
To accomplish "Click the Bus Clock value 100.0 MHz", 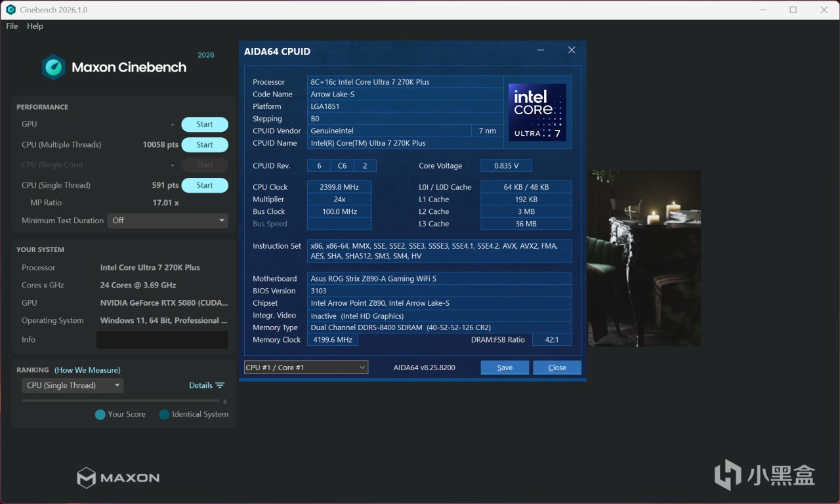I will (x=339, y=211).
